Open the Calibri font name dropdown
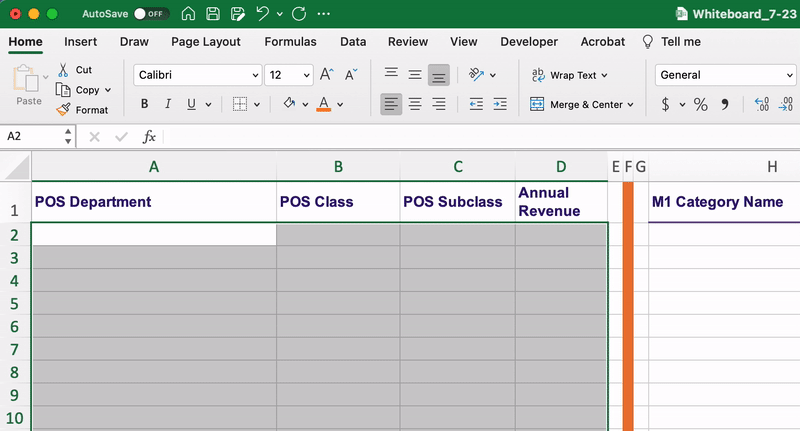Viewport: 800px width, 431px height. 256,75
